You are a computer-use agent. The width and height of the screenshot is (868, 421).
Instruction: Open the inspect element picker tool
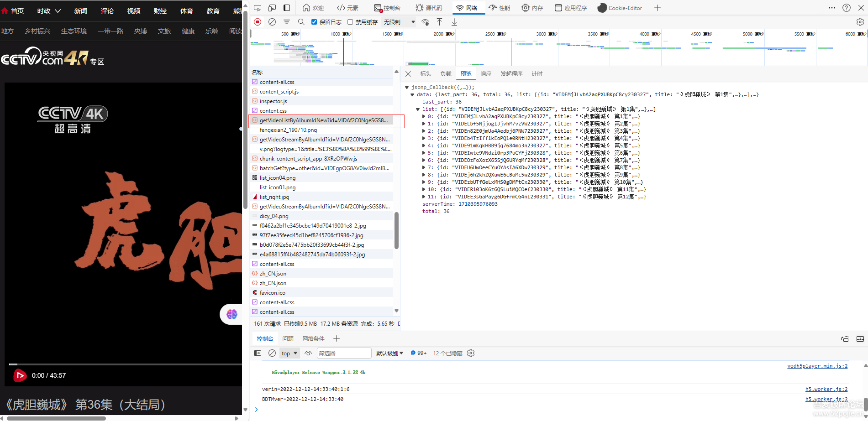(258, 8)
